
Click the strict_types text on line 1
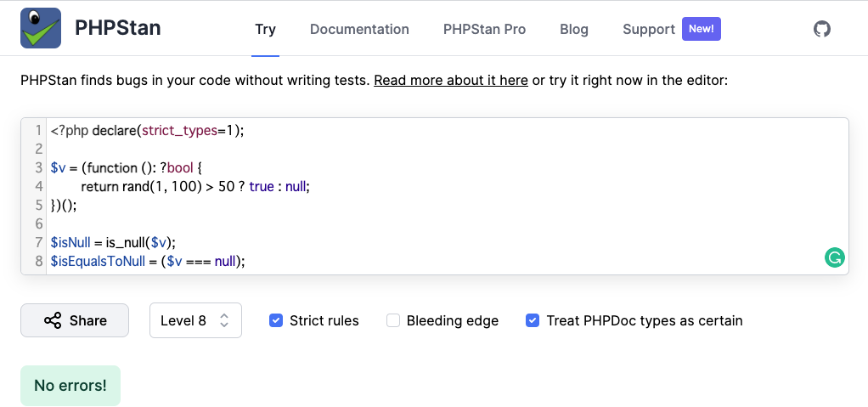[179, 131]
